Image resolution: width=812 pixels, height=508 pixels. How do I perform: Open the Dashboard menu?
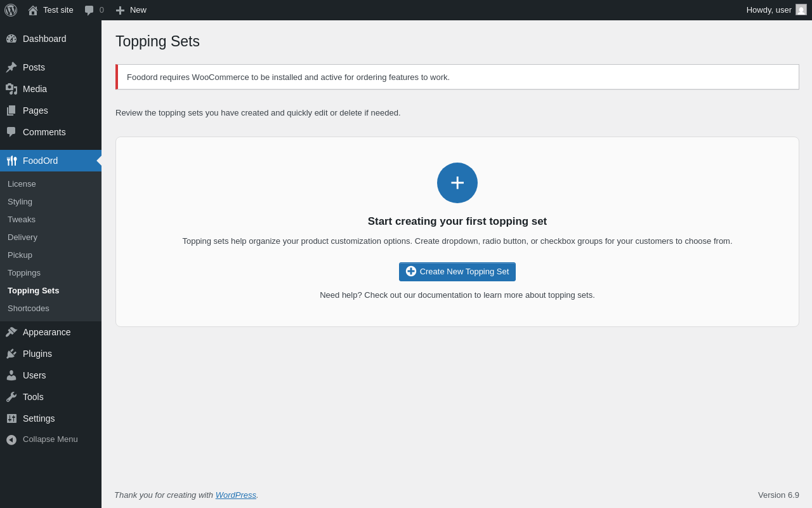(x=44, y=39)
